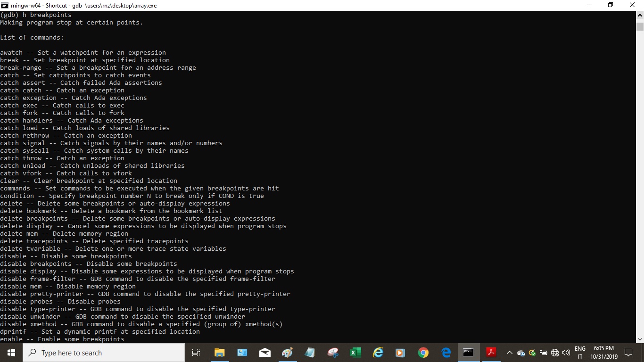
Task: Open Adobe Acrobat Reader from taskbar
Action: coord(491,353)
